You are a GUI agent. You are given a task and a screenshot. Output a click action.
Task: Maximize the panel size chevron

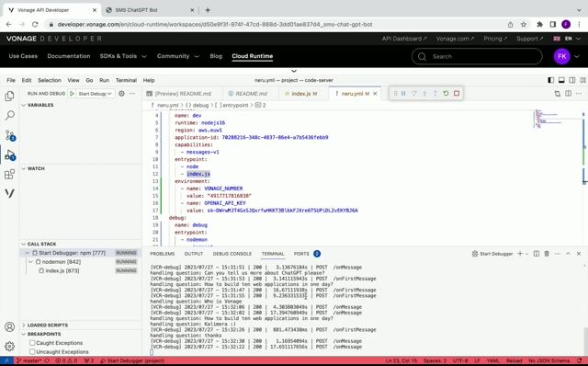(x=568, y=254)
